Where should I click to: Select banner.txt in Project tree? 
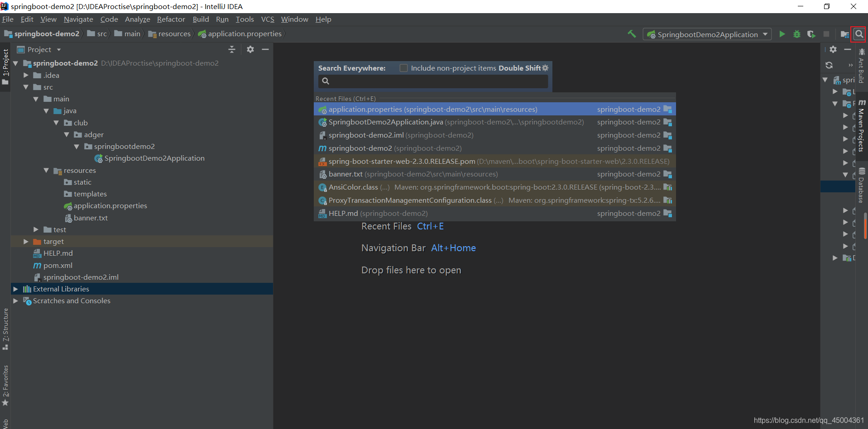click(86, 218)
